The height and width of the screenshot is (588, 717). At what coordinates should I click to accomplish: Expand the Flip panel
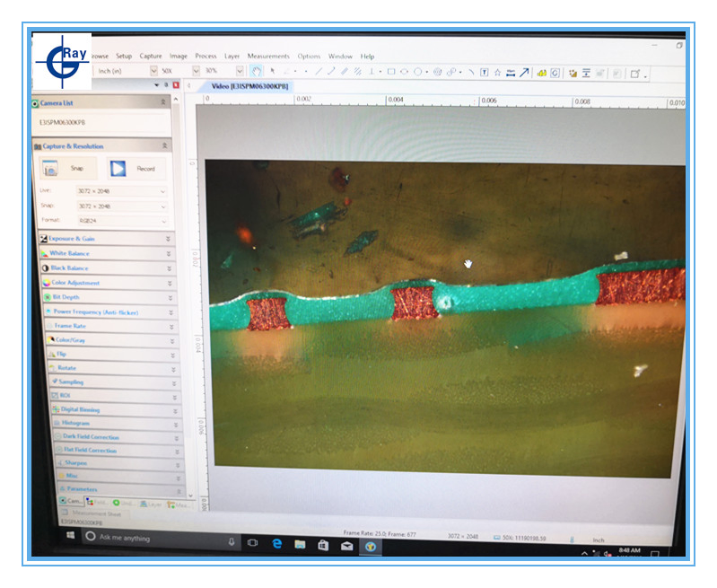pyautogui.click(x=113, y=355)
